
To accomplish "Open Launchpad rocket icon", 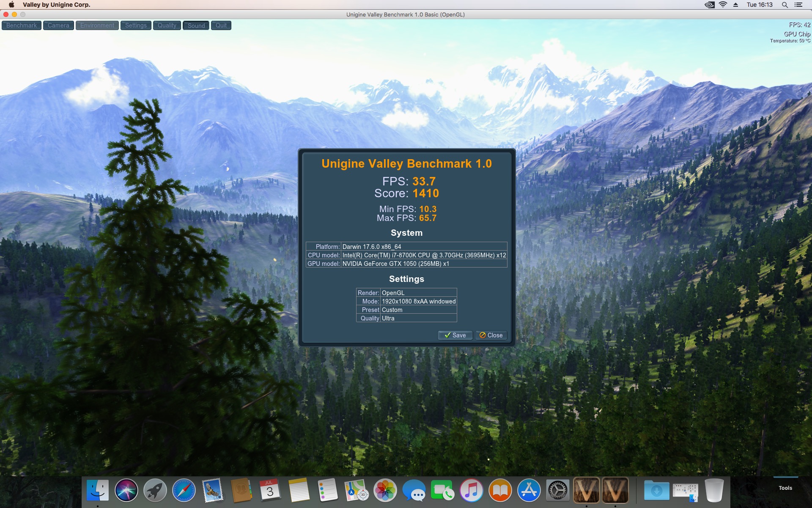I will point(155,490).
